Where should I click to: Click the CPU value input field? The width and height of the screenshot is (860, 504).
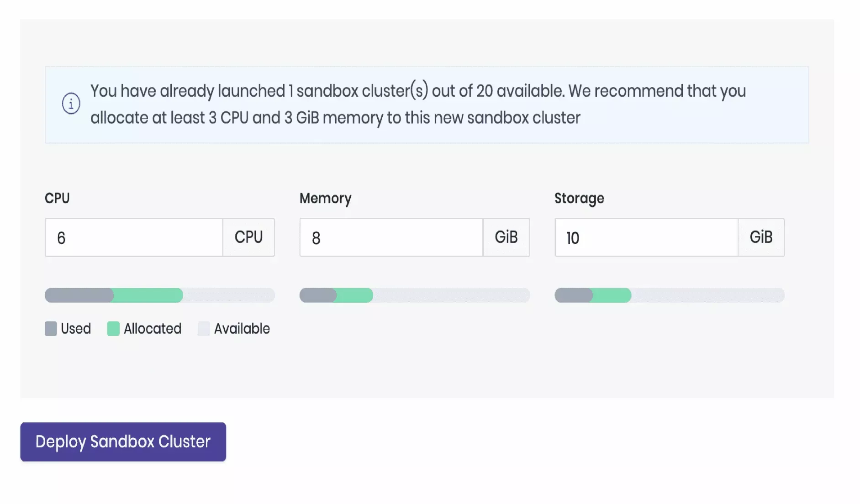click(134, 238)
